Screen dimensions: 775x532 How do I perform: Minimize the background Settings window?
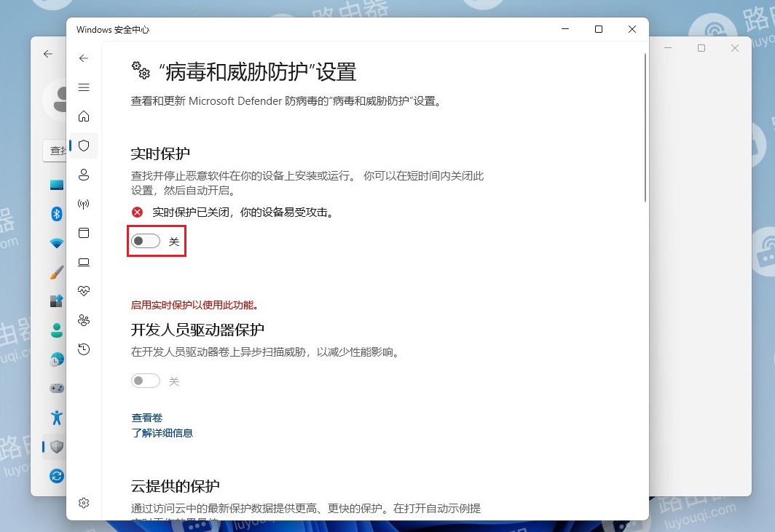(x=668, y=48)
